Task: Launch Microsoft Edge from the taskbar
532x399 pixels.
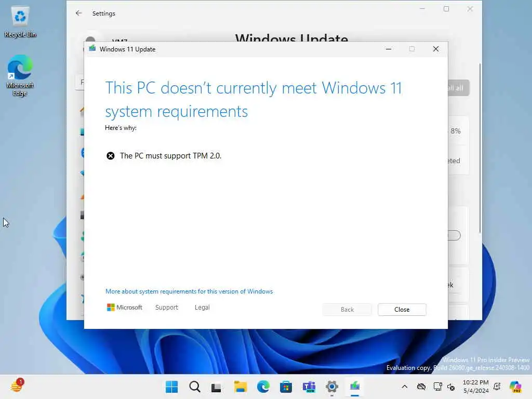Action: pos(263,387)
